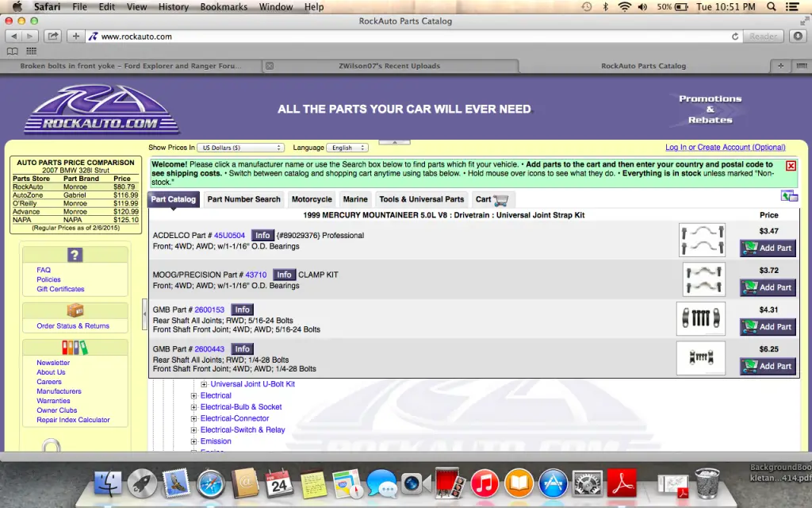The height and width of the screenshot is (508, 812).
Task: Launch Adobe Acrobat from the dock
Action: tap(622, 483)
